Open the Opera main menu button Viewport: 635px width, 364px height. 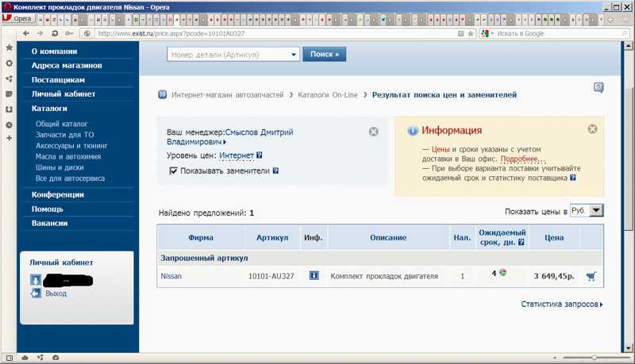point(18,18)
